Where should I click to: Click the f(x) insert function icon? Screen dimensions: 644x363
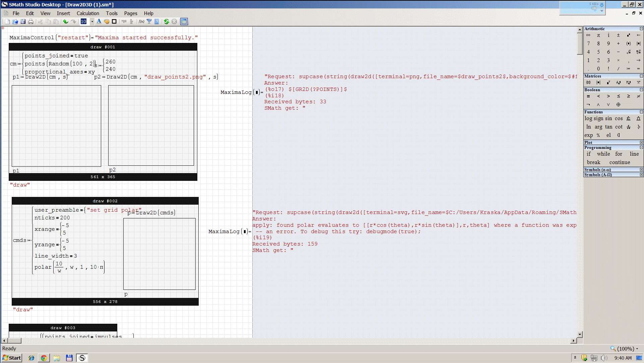[x=141, y=22]
